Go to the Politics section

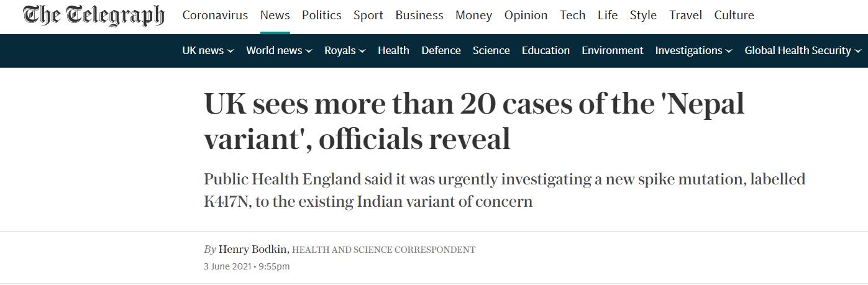point(321,16)
